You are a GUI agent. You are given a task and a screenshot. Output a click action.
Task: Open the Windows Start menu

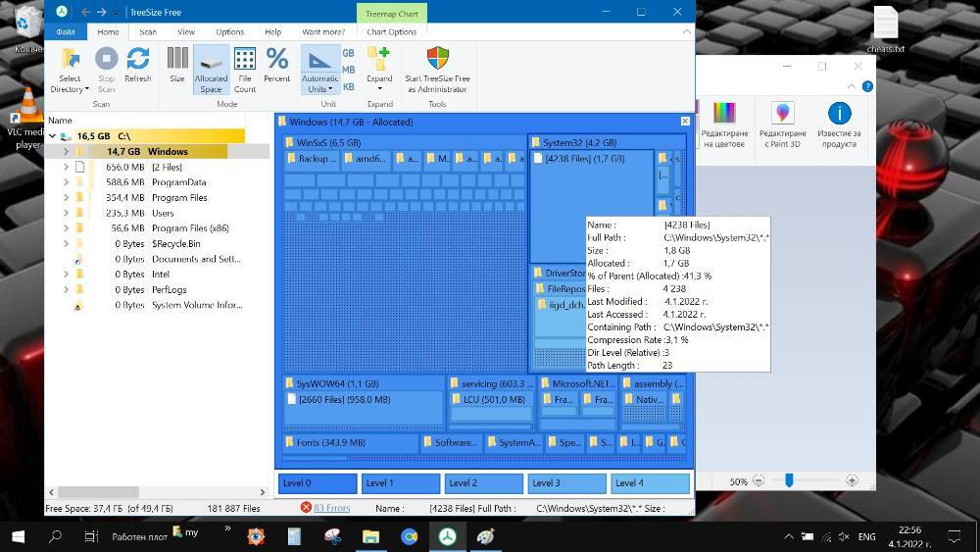(x=18, y=536)
